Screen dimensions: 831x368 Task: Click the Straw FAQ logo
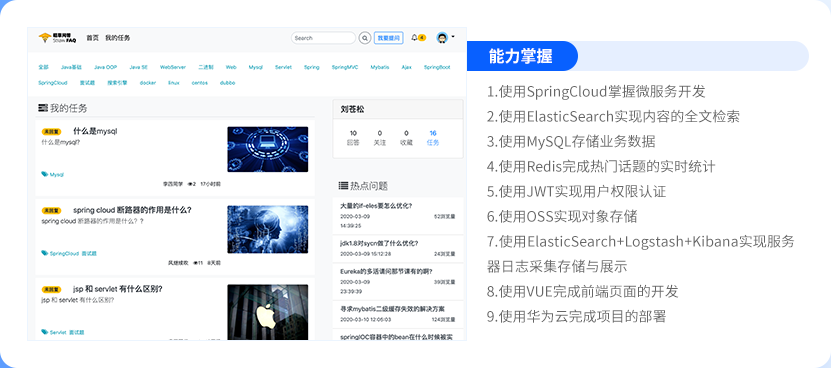[x=57, y=38]
